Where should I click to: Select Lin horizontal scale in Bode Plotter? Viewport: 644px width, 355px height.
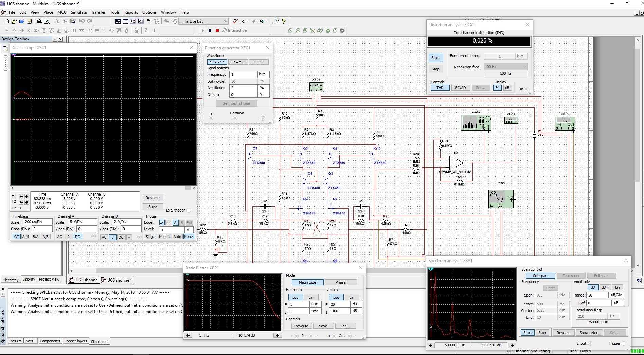point(311,297)
